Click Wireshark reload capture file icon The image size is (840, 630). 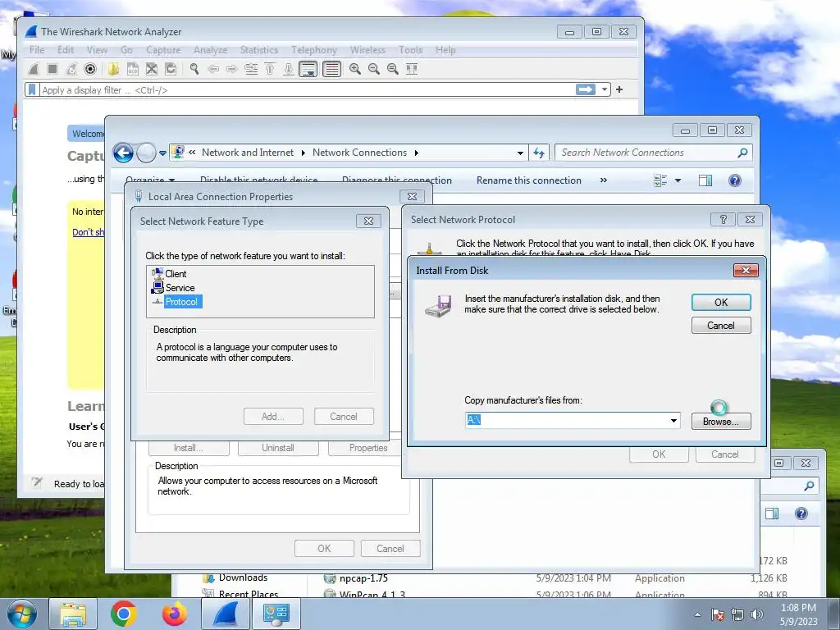(x=171, y=69)
